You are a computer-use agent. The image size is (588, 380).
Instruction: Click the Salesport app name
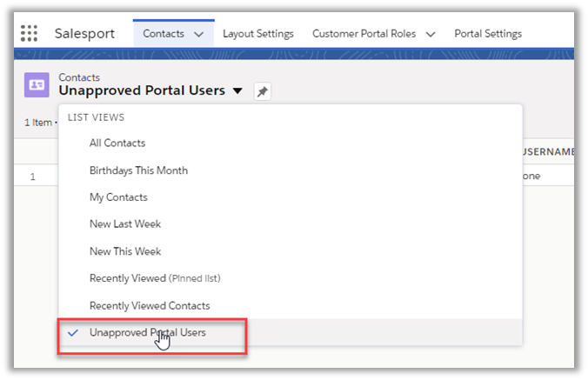click(83, 34)
